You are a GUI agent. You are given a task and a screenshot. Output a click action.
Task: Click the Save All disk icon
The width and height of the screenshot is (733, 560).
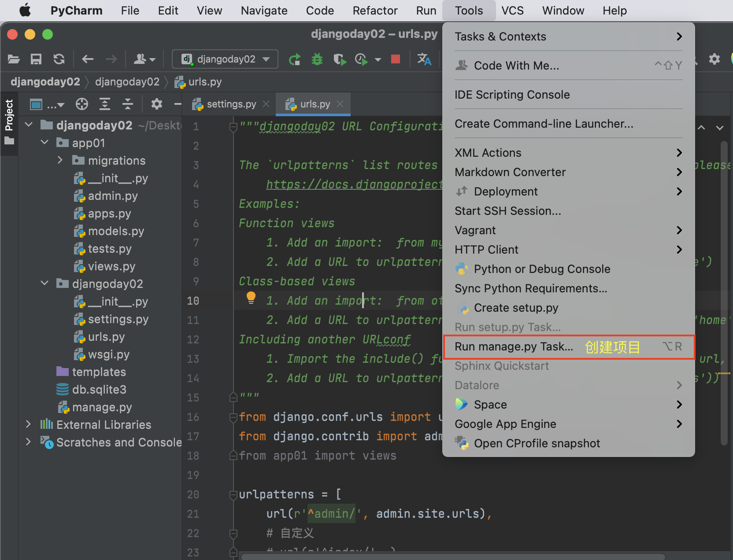click(x=36, y=59)
